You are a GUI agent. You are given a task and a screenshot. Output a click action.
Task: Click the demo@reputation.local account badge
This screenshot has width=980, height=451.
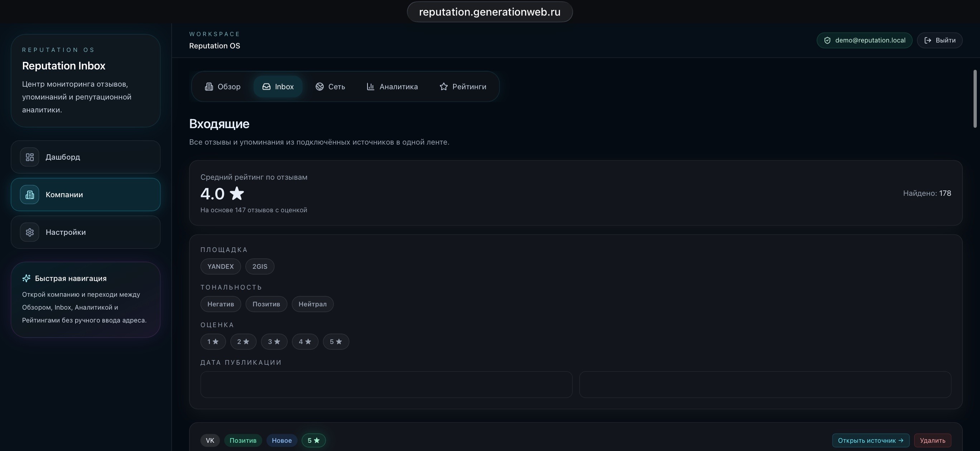(864, 40)
